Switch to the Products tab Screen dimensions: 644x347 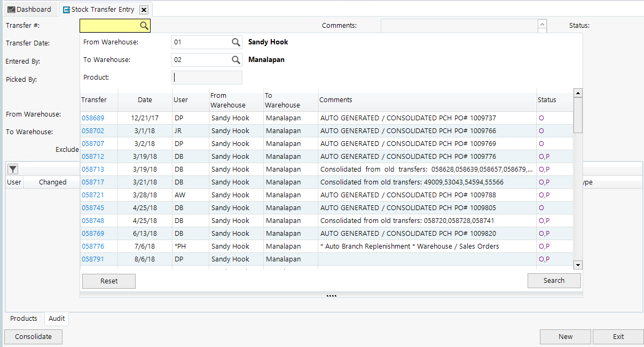click(x=23, y=318)
